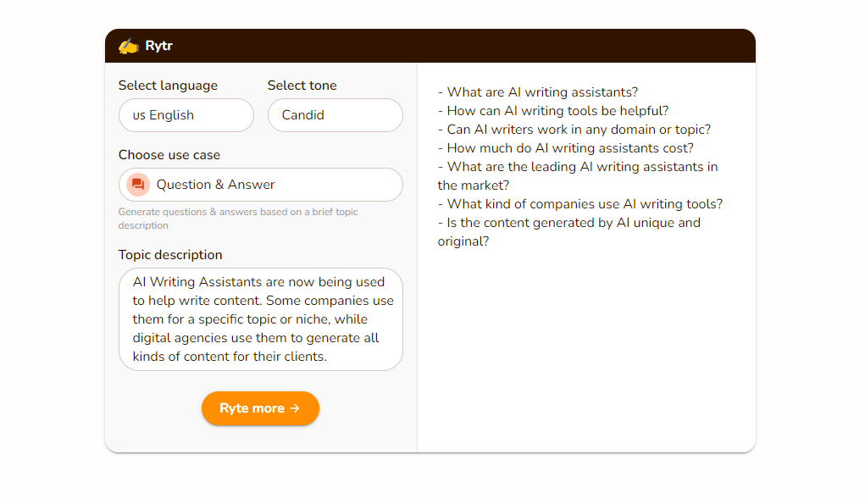Viewport: 865px width, 504px height.
Task: Click the "Select tone" label
Action: [302, 86]
